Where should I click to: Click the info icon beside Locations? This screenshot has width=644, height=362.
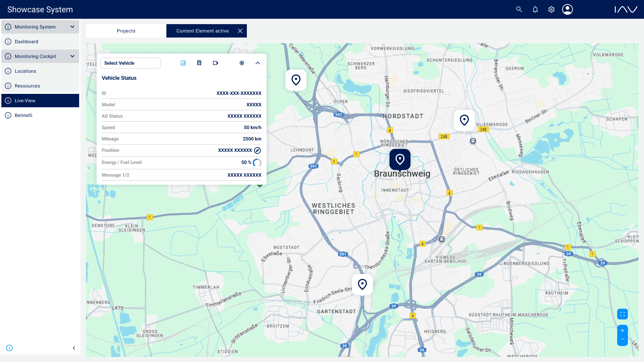(8, 71)
